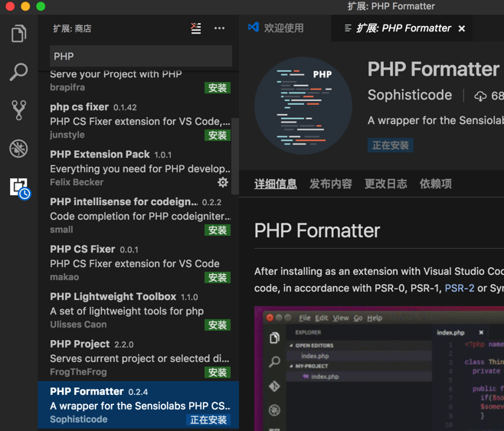
Task: Install PHP intellisense for codeigniter by small
Action: pos(218,230)
